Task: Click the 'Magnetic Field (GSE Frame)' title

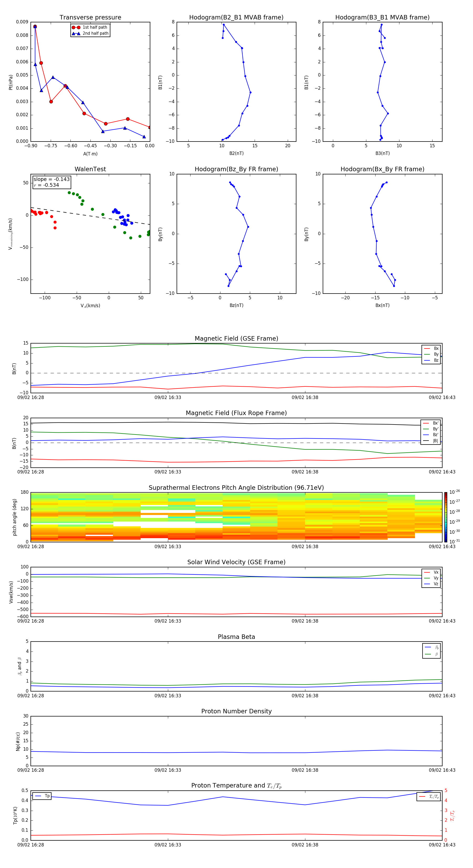Action: pos(236,339)
